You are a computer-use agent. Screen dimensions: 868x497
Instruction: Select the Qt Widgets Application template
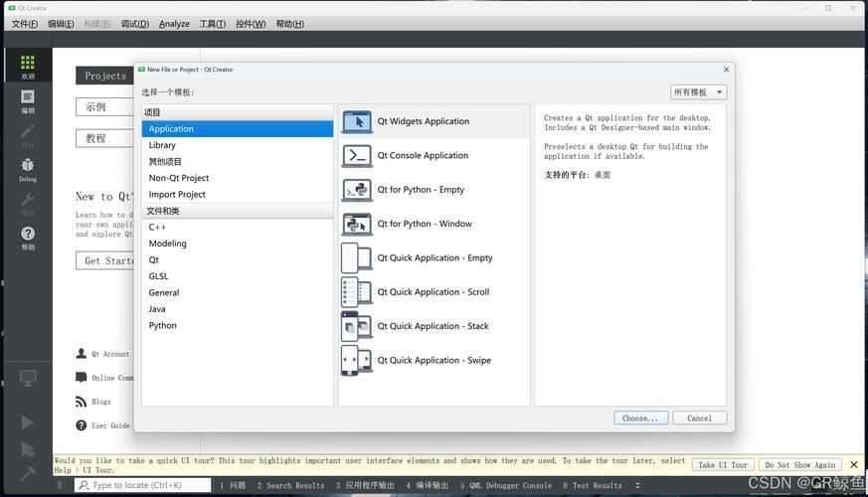click(423, 121)
